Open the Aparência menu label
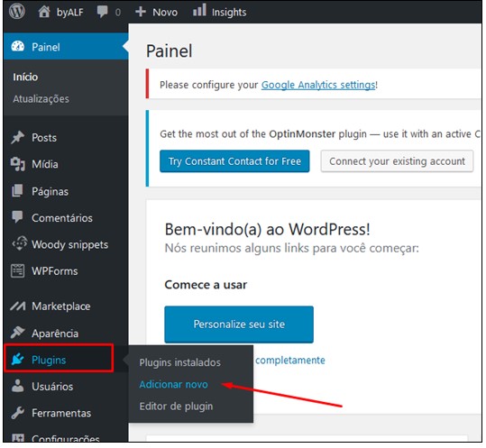This screenshot has height=448, width=486. click(x=55, y=334)
